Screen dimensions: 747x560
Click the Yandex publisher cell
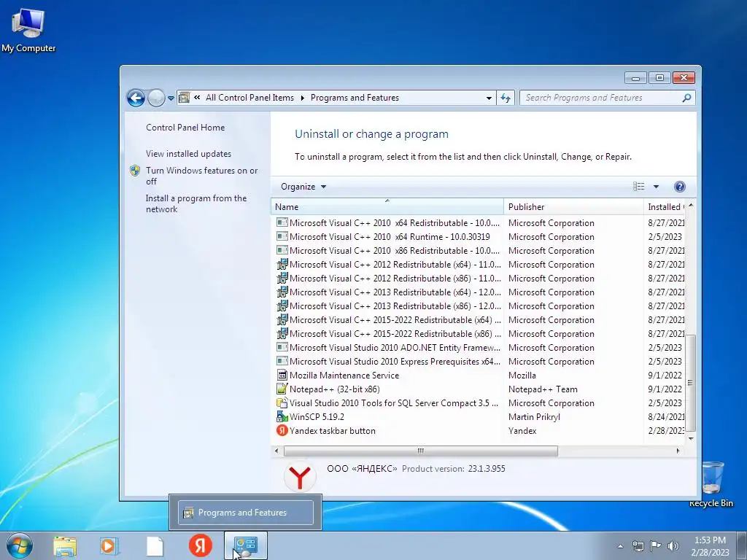point(522,430)
